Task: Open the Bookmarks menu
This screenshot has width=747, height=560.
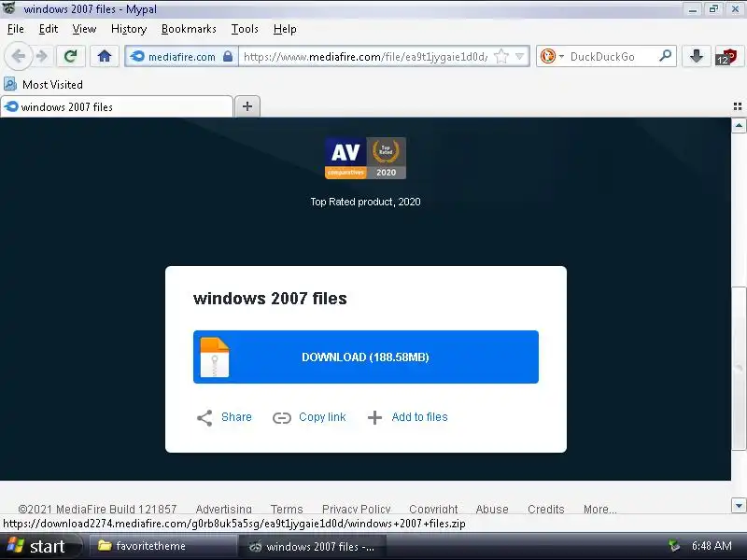Action: pos(189,29)
